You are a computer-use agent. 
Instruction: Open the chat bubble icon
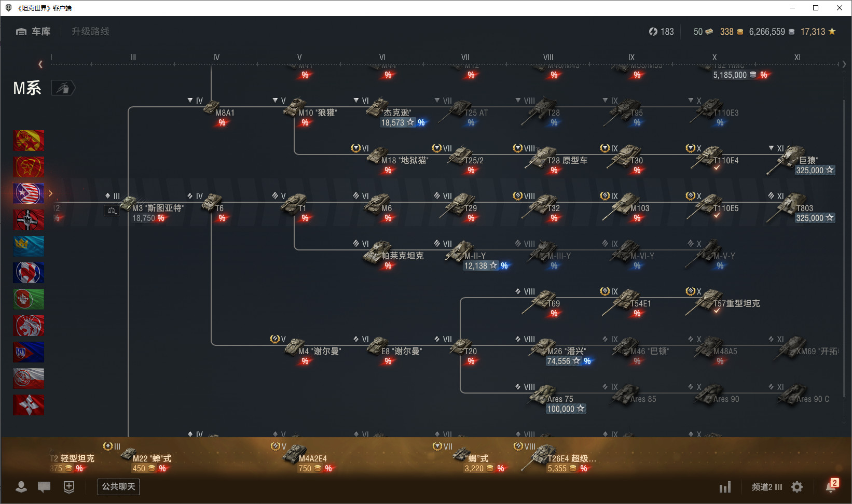[x=44, y=487]
